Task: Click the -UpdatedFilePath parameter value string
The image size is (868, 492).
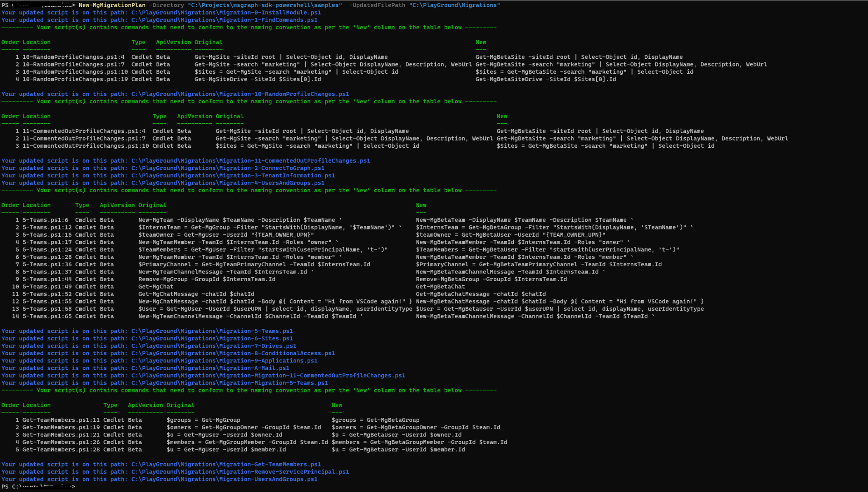Action: 454,5
